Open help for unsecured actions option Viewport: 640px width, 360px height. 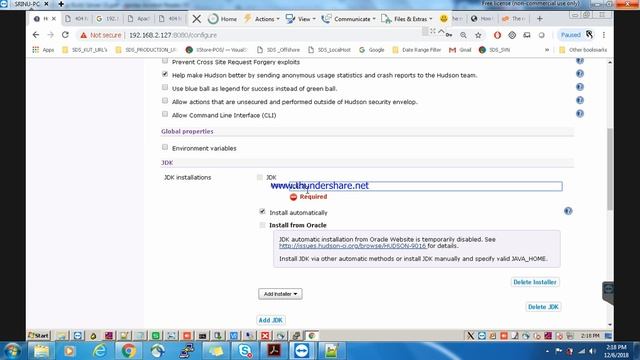[580, 100]
